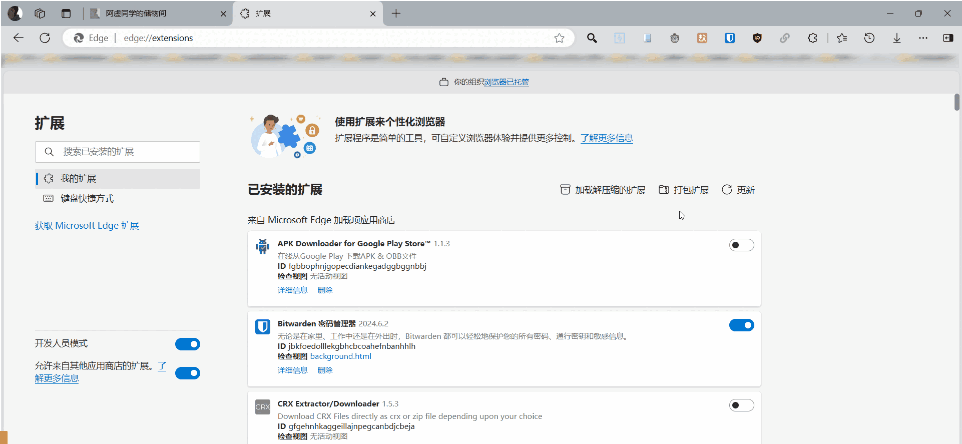Toggle the APK Downloader extension switch
The height and width of the screenshot is (444, 962).
coord(741,245)
